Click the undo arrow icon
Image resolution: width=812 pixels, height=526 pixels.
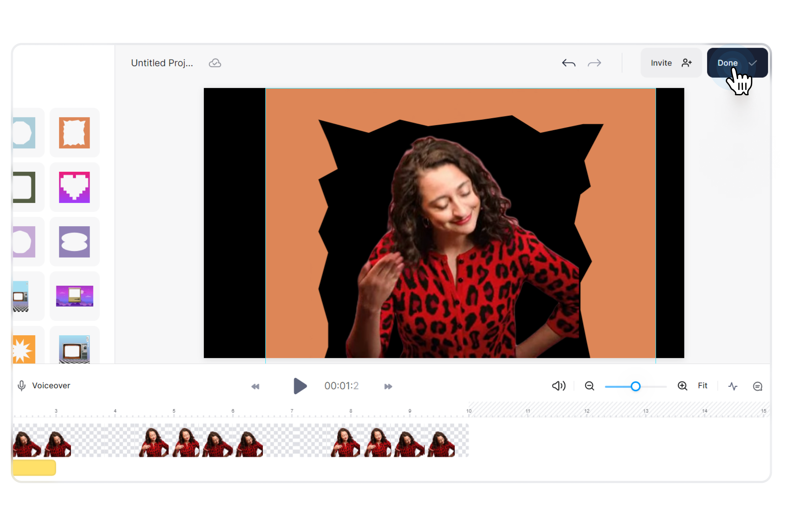(x=568, y=63)
